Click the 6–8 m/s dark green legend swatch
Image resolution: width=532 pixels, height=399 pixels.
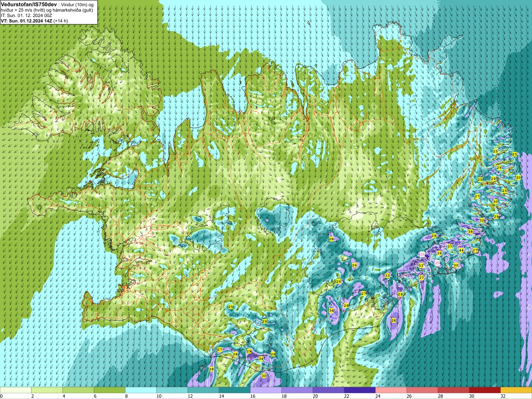click(109, 390)
